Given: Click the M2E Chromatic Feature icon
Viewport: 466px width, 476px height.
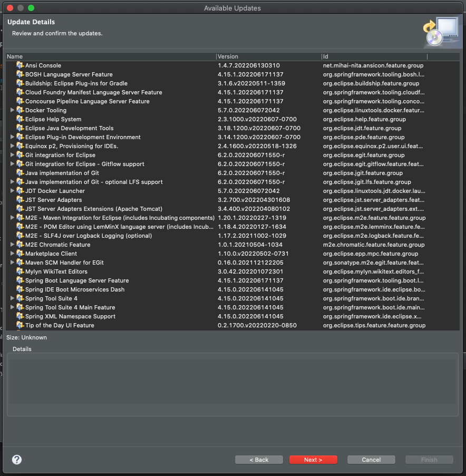Looking at the screenshot, I should coord(20,245).
